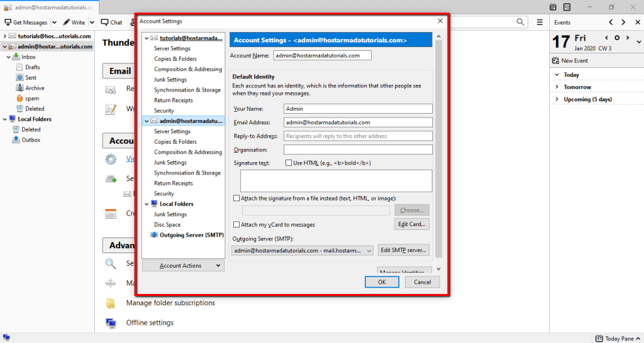Open the Sent folder
The width and height of the screenshot is (644, 343).
coord(31,77)
